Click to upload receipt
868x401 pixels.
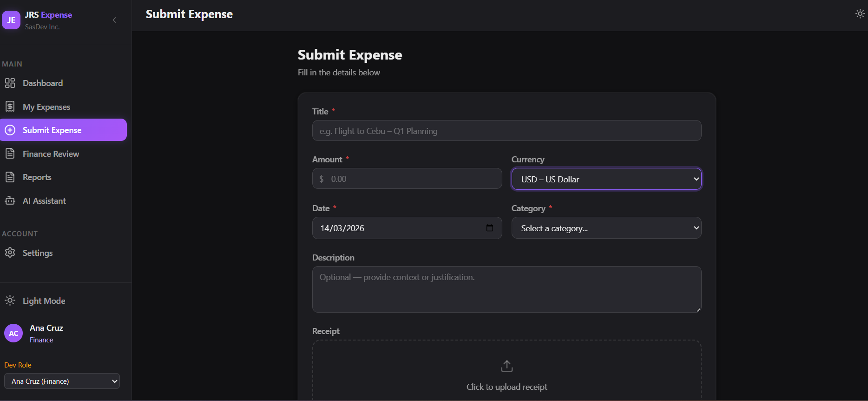(507, 387)
